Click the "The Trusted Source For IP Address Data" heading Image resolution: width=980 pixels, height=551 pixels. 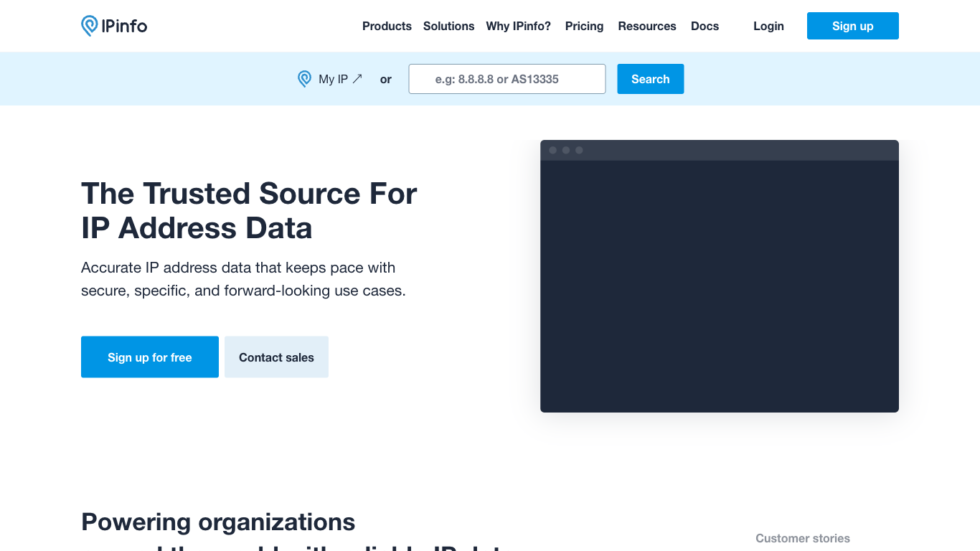249,210
